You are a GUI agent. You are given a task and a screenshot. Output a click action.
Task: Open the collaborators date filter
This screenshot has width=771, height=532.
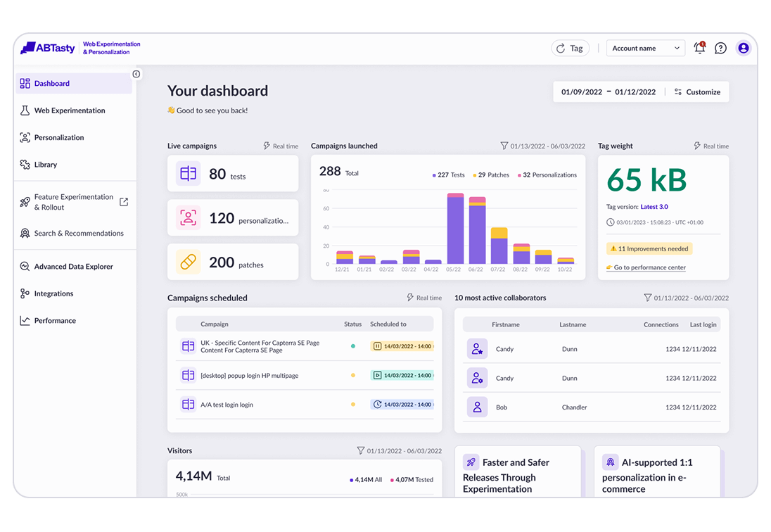pos(647,298)
